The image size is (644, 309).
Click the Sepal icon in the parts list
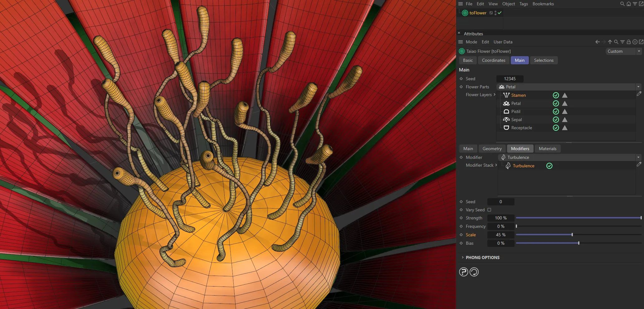[506, 120]
